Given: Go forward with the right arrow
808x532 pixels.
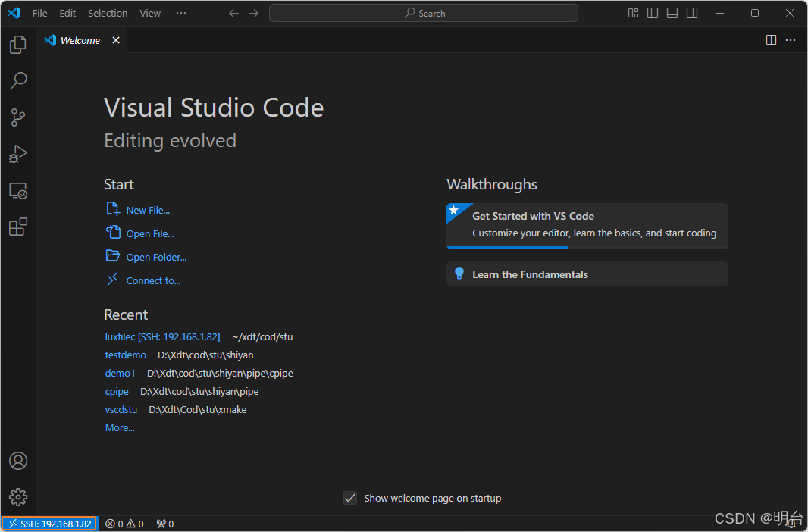Looking at the screenshot, I should coord(253,14).
